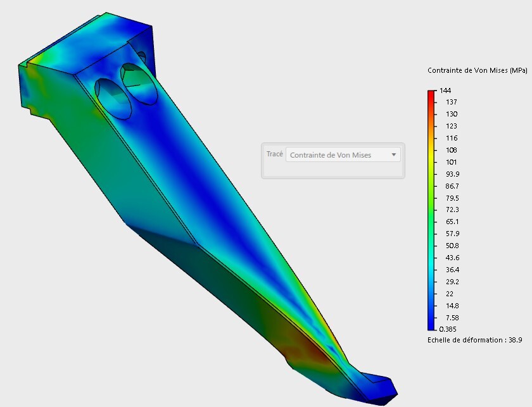Click the "Tracé" label
The width and height of the screenshot is (532, 407).
(274, 154)
